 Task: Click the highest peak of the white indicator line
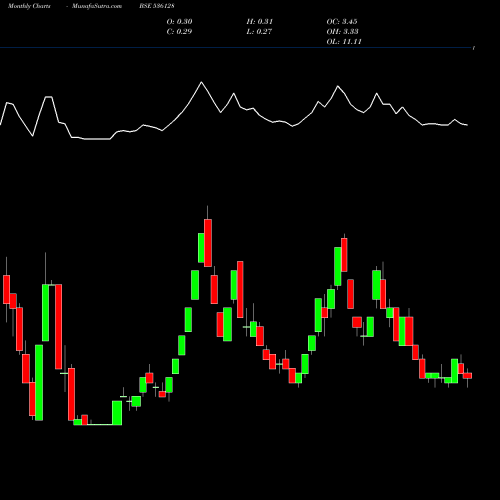tap(201, 82)
